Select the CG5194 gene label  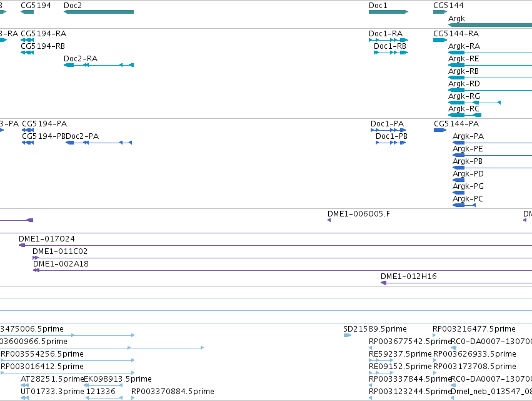[36, 6]
